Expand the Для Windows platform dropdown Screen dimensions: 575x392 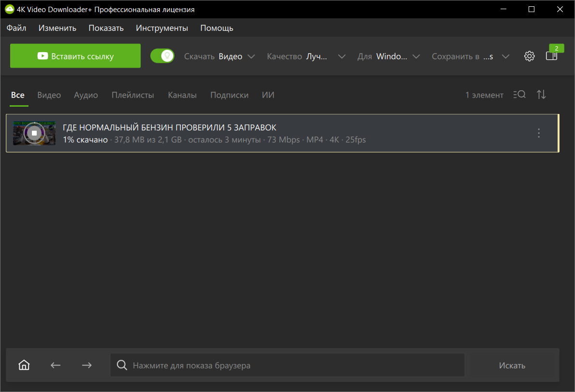(388, 56)
